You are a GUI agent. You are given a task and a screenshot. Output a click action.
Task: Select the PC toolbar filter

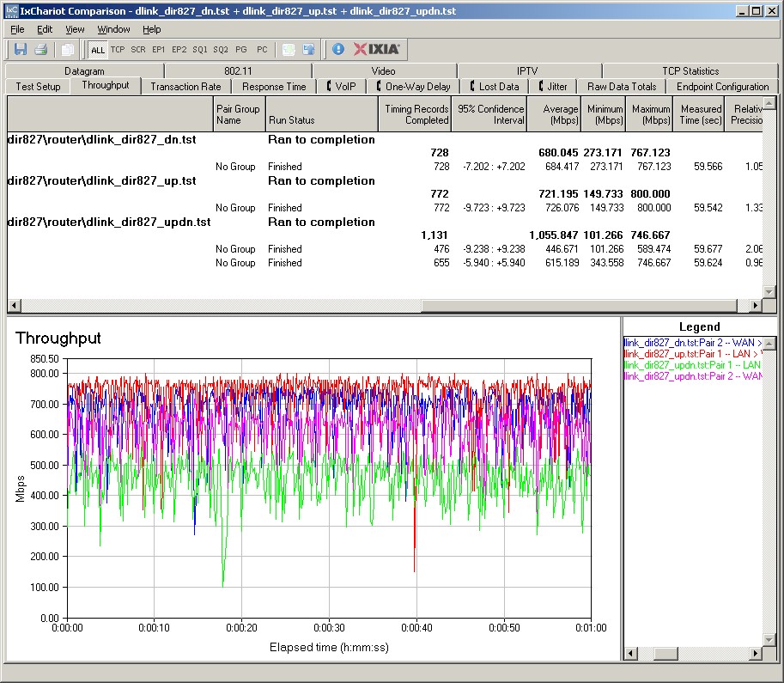pyautogui.click(x=262, y=50)
